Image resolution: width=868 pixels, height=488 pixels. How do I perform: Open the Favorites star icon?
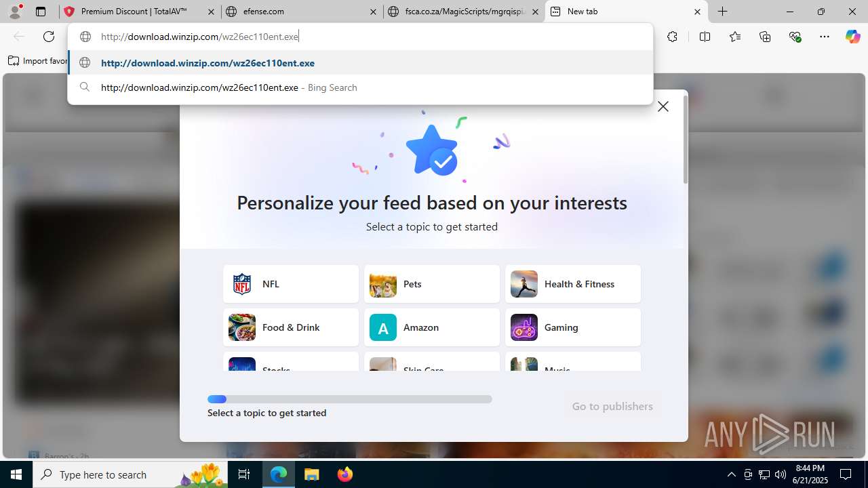(735, 37)
